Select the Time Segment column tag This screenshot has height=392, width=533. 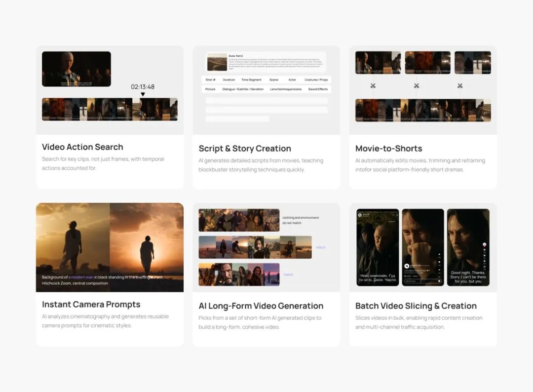pyautogui.click(x=252, y=79)
